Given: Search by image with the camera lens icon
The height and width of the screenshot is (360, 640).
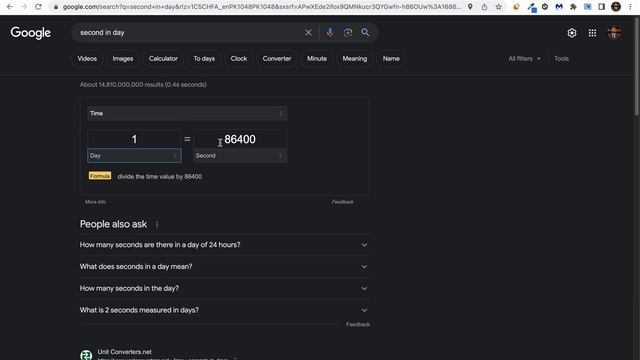Looking at the screenshot, I should pos(347,33).
